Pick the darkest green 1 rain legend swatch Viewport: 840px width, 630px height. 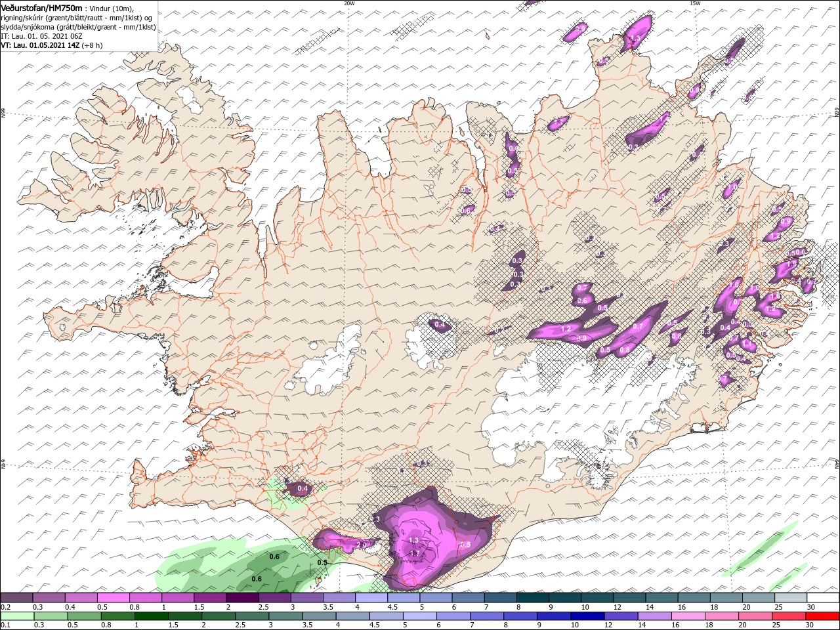pyautogui.click(x=151, y=616)
